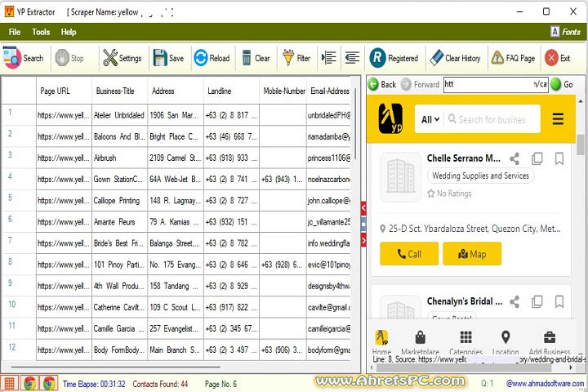Open the yellow pages hamburger menu
The image size is (588, 392).
(558, 119)
